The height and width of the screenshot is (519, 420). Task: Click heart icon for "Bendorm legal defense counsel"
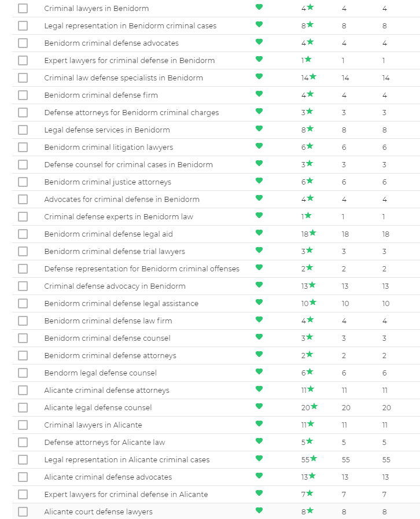point(259,372)
